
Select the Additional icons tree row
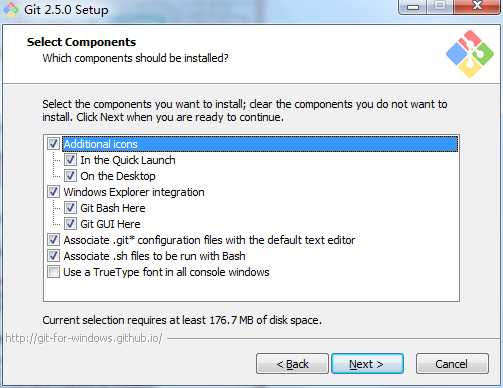tap(260, 144)
